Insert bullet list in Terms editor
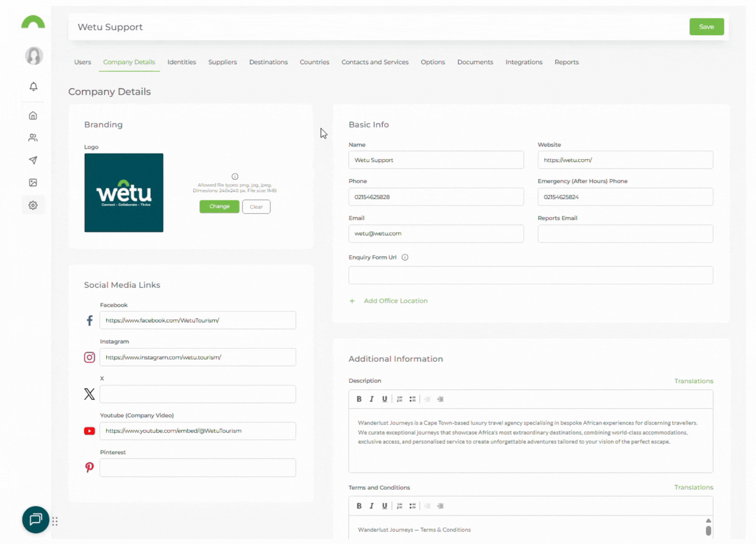756x544 pixels. pos(413,506)
